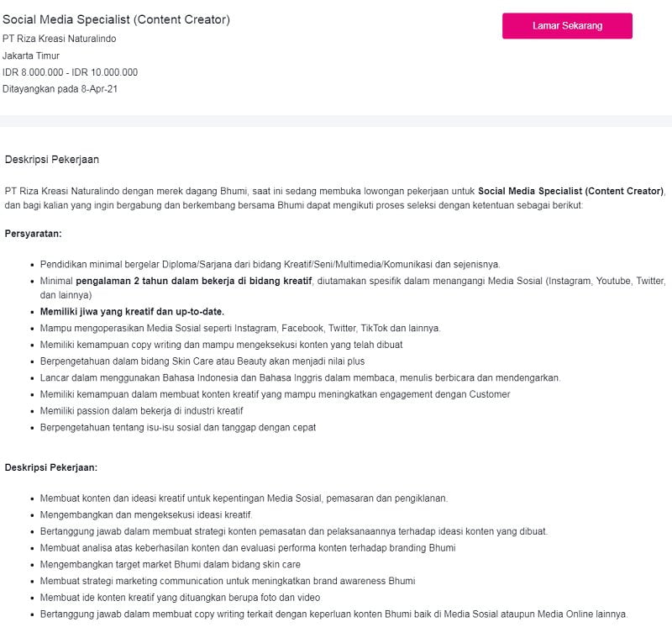Screen dimensions: 672x638
Task: Click the Skin Care atau Beauty requirement line
Action: [202, 361]
